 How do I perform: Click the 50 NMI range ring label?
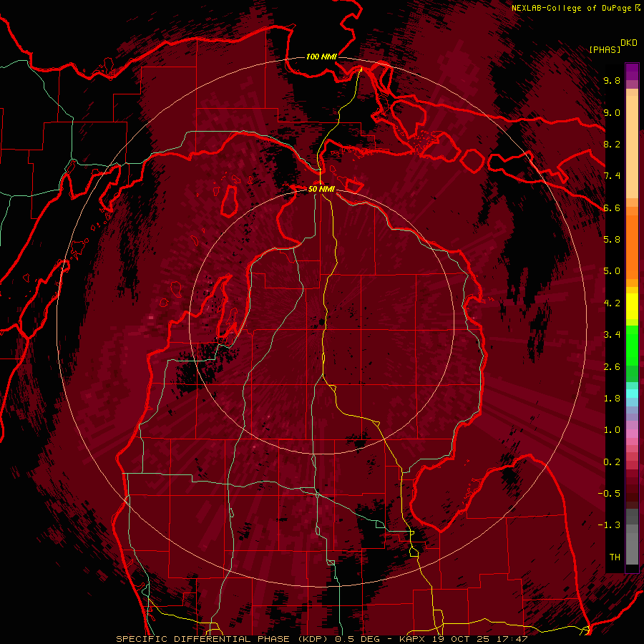(321, 189)
